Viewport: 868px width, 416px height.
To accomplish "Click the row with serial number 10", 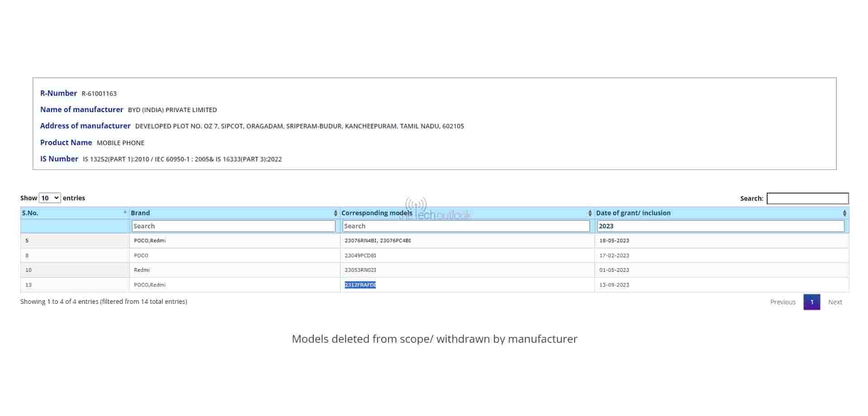I will click(x=28, y=270).
